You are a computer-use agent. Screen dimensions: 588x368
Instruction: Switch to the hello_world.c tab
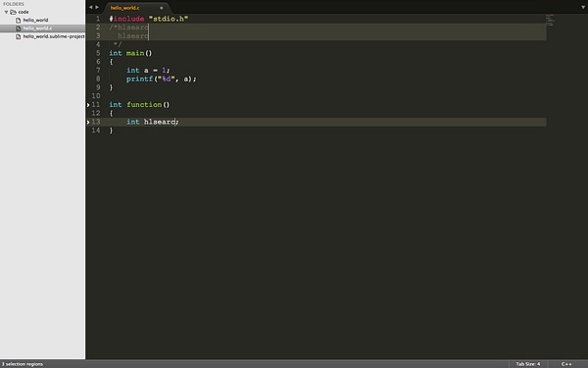124,8
